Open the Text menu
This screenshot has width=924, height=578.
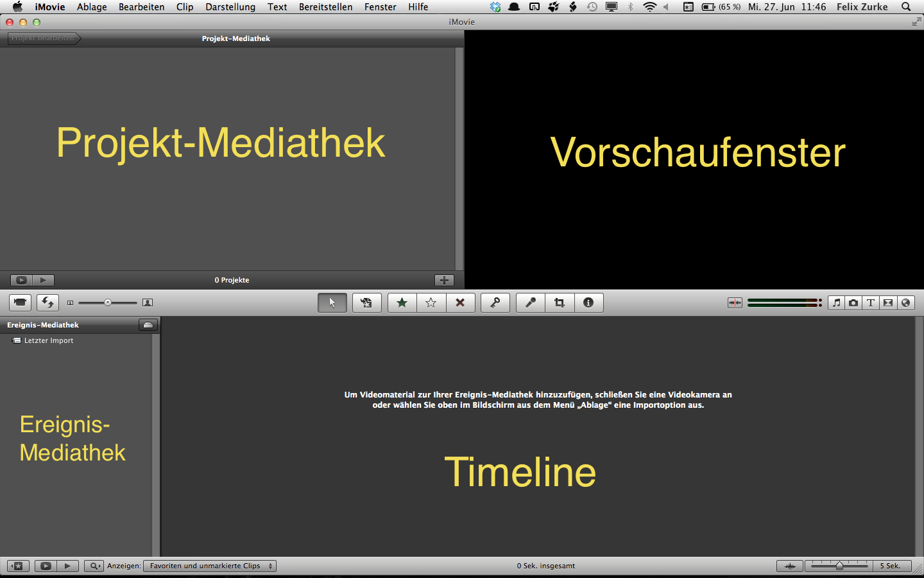pyautogui.click(x=277, y=6)
